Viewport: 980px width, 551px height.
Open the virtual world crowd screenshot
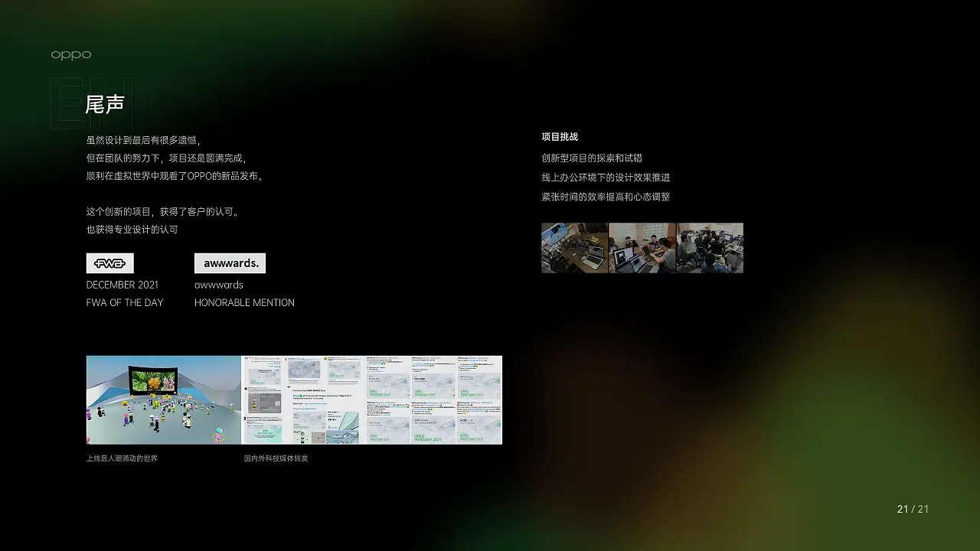click(x=164, y=399)
